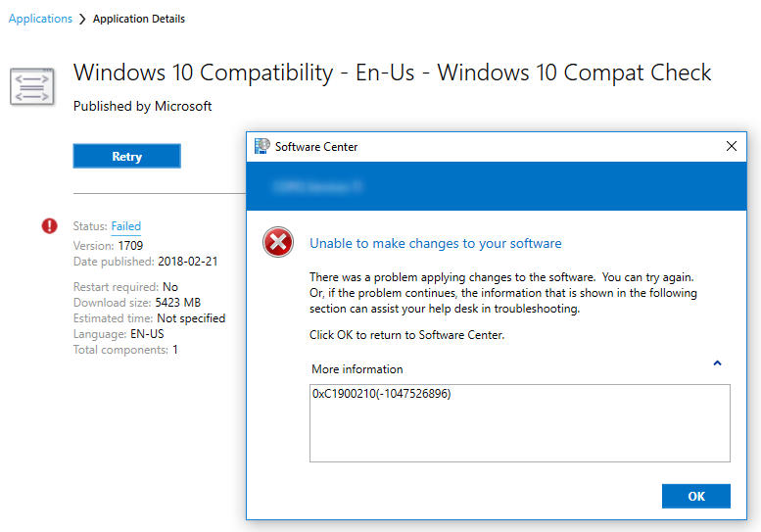Click the Software Center dialog title icon

pos(262,146)
